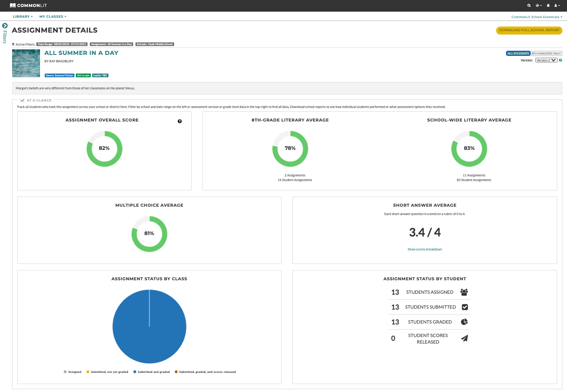The height and width of the screenshot is (392, 567).
Task: Open the Library menu
Action: pos(23,17)
